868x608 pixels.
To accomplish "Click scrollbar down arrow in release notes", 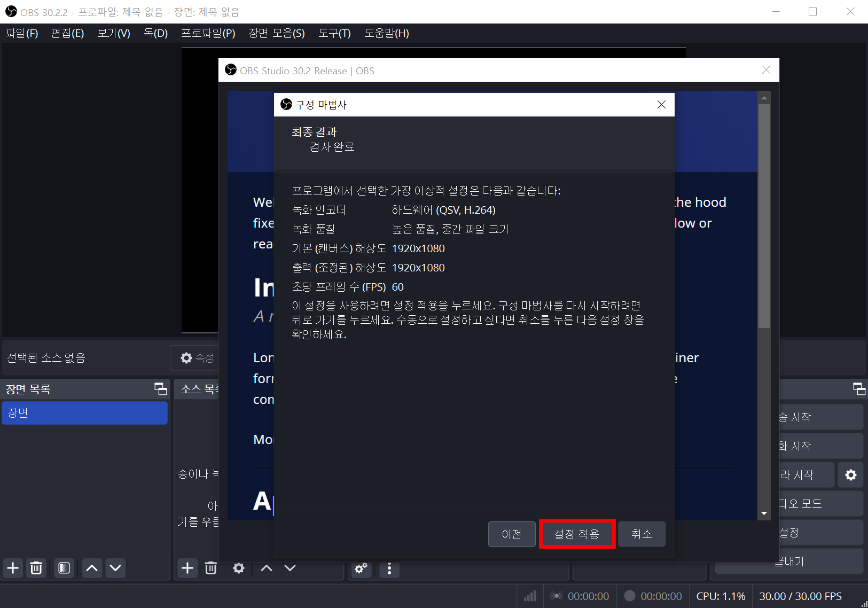I will pyautogui.click(x=764, y=513).
